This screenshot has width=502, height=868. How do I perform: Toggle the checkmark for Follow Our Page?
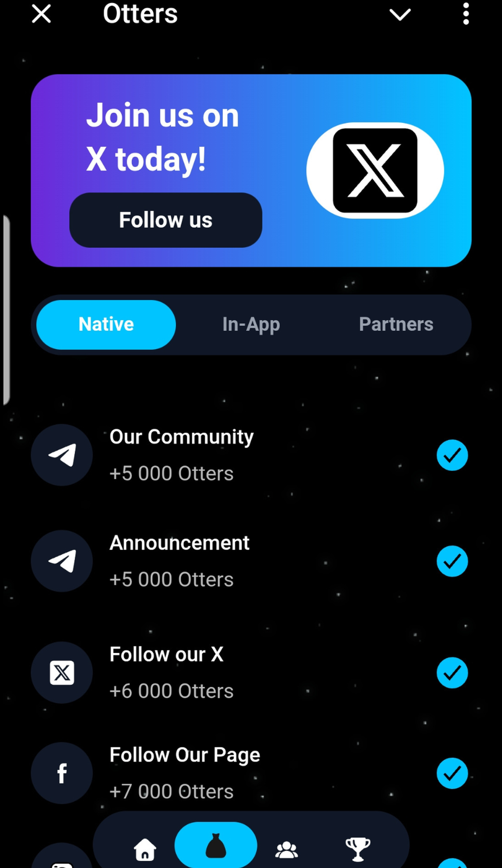tap(452, 773)
